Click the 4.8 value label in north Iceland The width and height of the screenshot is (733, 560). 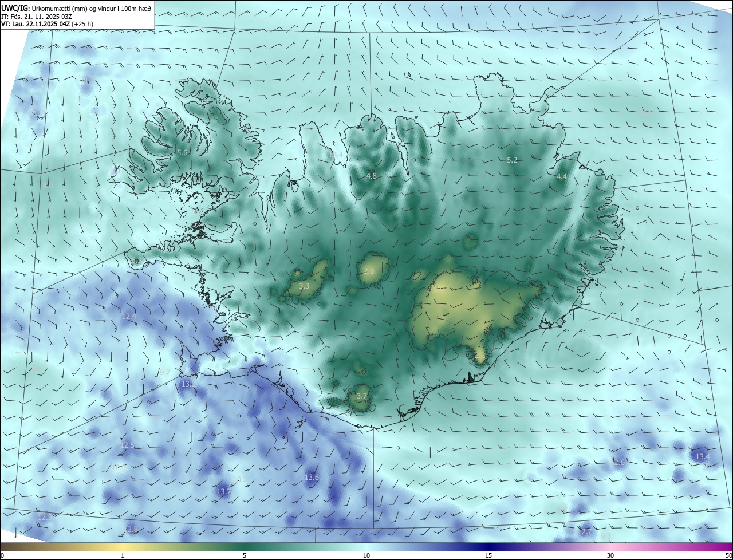372,176
